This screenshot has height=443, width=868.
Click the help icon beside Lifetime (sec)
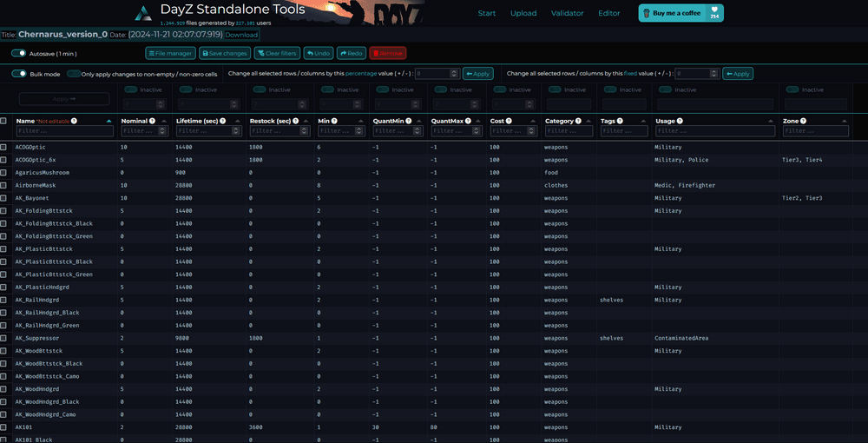[x=222, y=121]
